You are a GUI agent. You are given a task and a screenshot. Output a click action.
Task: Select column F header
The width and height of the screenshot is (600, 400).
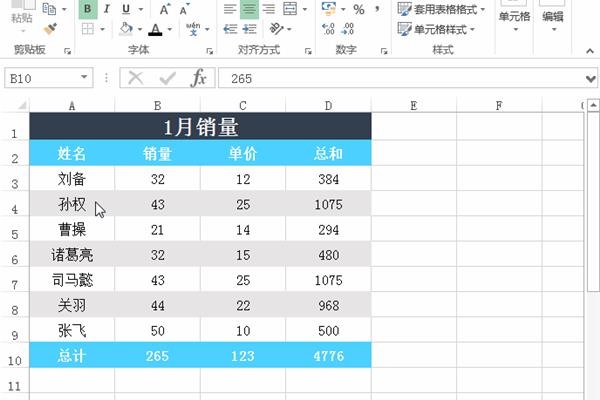click(x=499, y=106)
